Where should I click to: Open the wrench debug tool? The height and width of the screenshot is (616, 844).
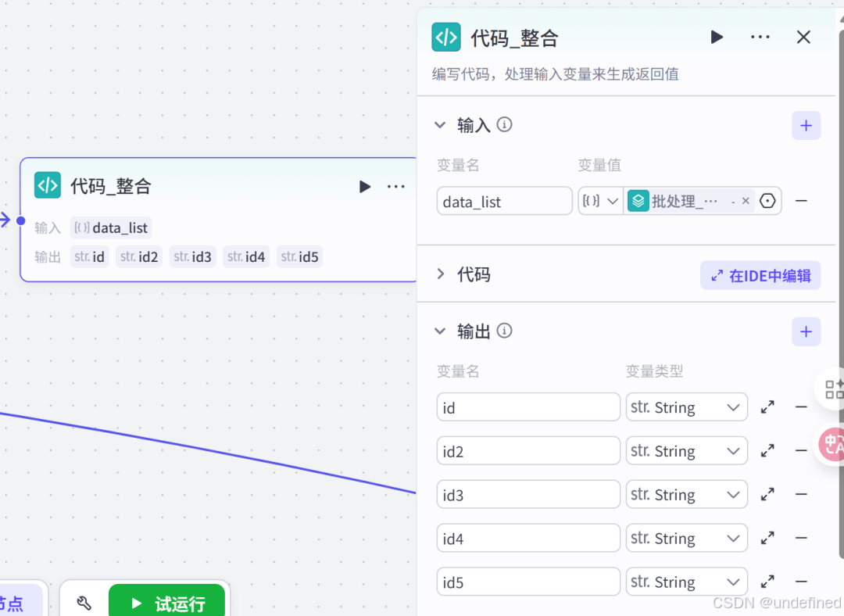[x=84, y=603]
